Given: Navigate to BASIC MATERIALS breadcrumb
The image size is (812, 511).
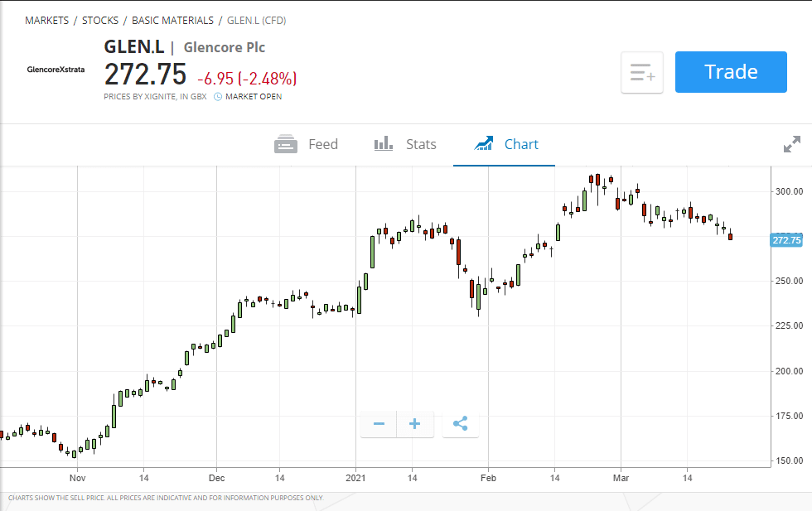Looking at the screenshot, I should [172, 21].
